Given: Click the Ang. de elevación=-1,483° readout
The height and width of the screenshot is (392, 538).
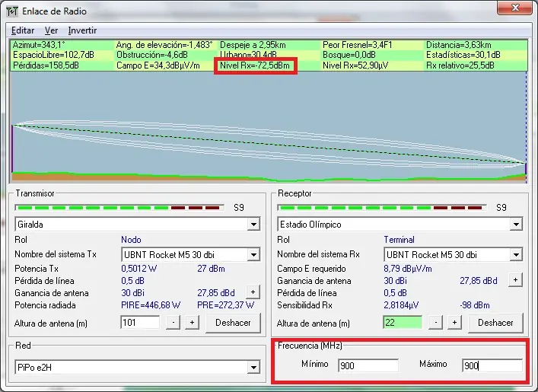Looking at the screenshot, I should click(164, 45).
